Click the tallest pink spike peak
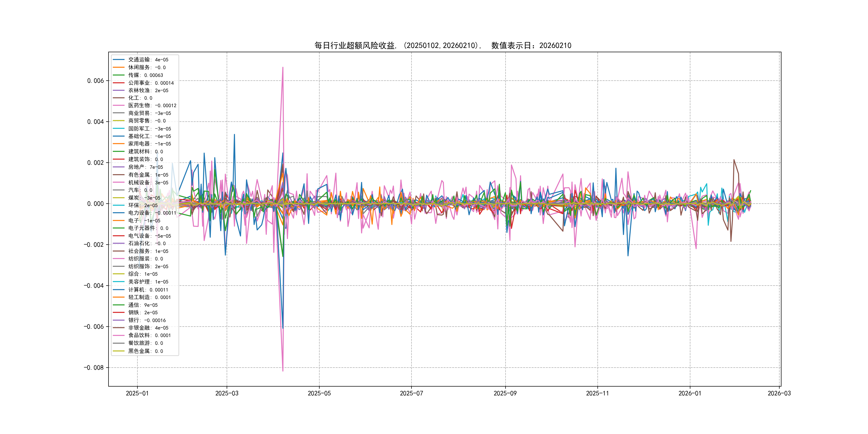Image resolution: width=868 pixels, height=434 pixels. [283, 68]
